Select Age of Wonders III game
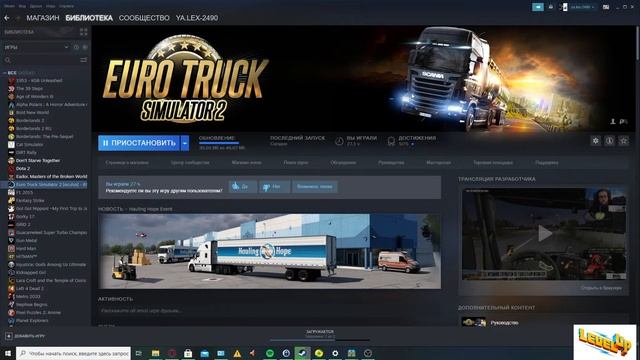This screenshot has width=640, height=360. point(35,96)
